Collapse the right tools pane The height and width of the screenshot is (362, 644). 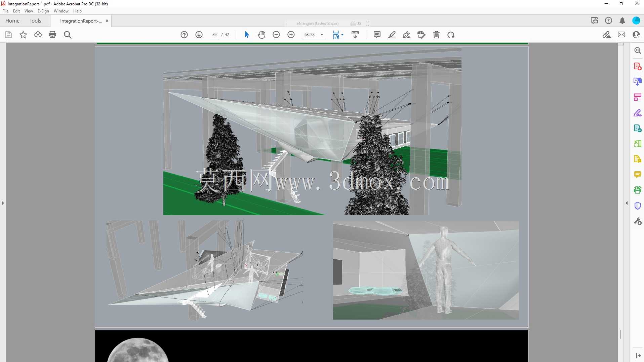[x=627, y=203]
